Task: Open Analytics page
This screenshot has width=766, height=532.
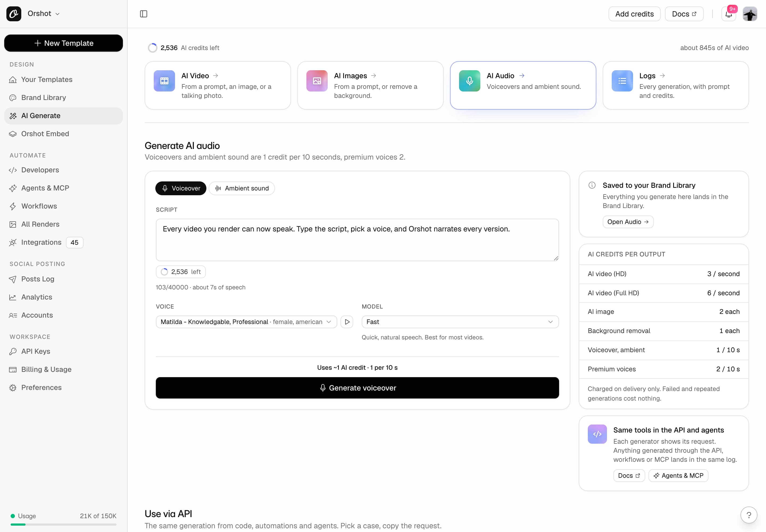Action: point(63,297)
